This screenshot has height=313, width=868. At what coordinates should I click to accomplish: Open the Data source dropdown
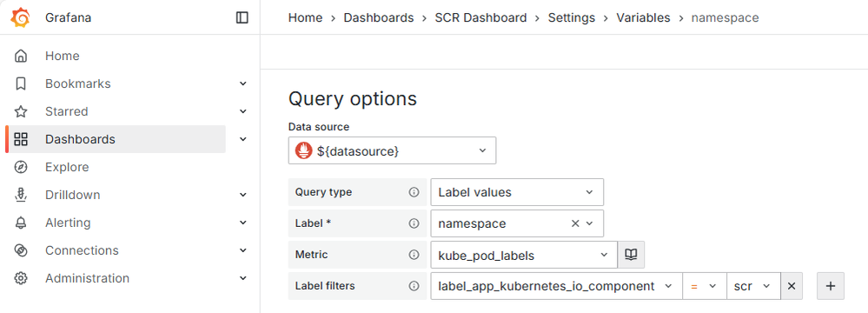point(393,150)
